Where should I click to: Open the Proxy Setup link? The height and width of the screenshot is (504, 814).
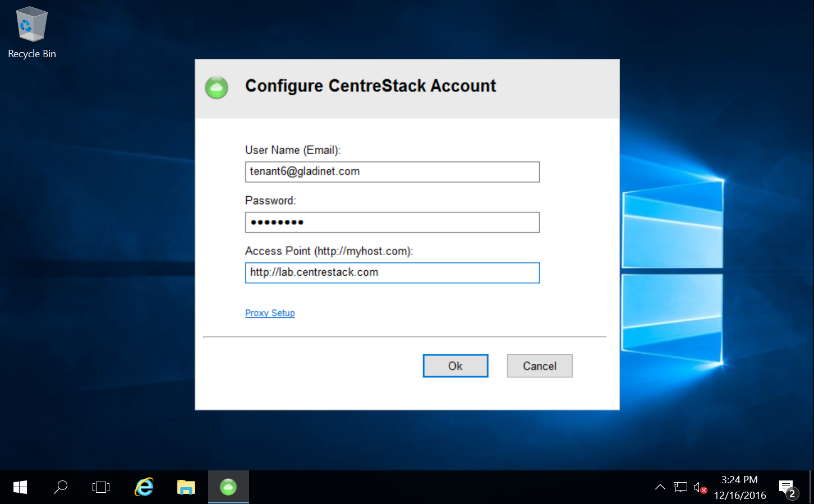tap(270, 313)
